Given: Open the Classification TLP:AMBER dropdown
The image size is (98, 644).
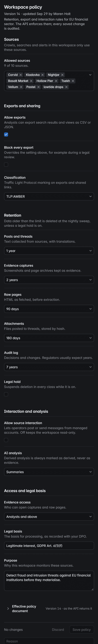Looking at the screenshot, I should [x=49, y=196].
